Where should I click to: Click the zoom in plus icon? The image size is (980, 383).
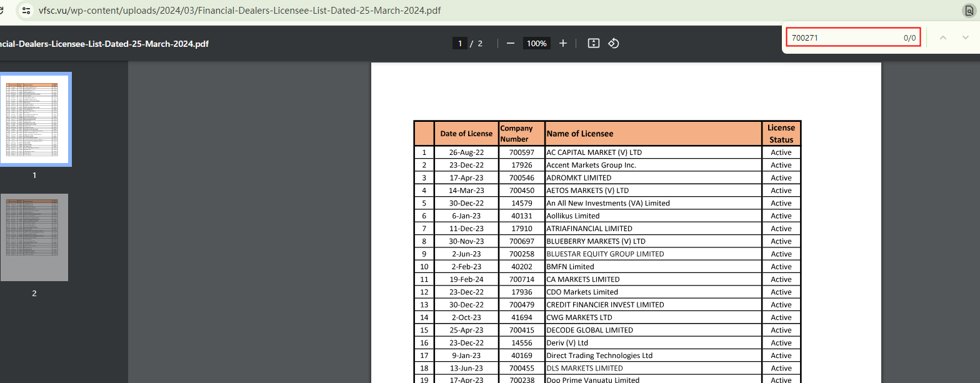click(563, 43)
